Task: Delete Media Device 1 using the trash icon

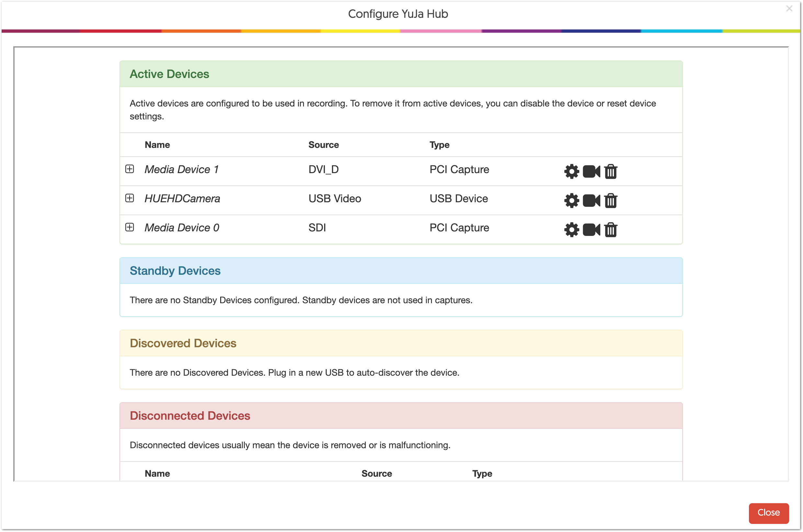Action: [x=611, y=171]
